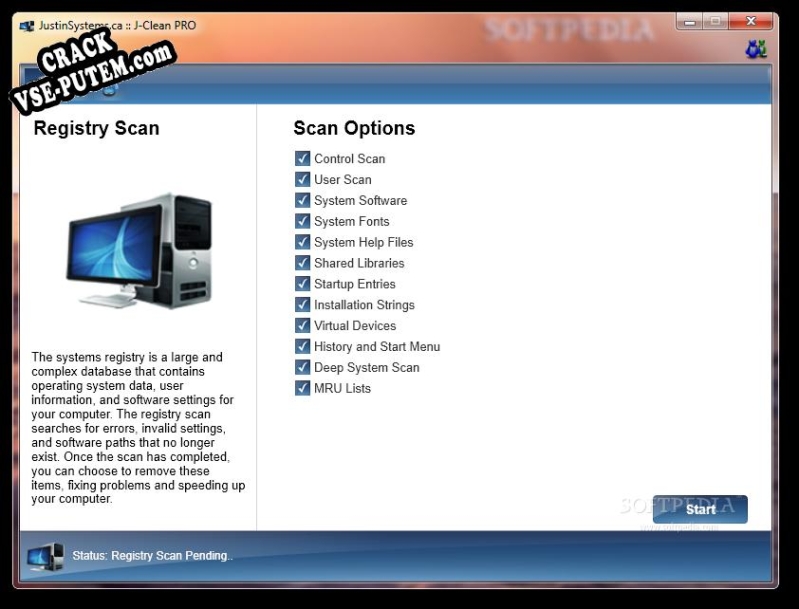Uncheck the Virtual Devices checkbox
This screenshot has height=609, width=799.
(302, 326)
